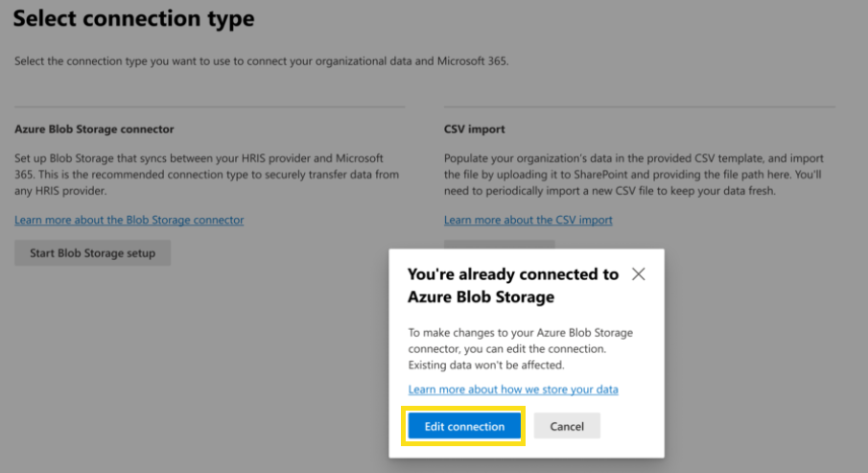This screenshot has width=868, height=473.
Task: Click the dialog title about Azure Blob Storage
Action: point(513,285)
